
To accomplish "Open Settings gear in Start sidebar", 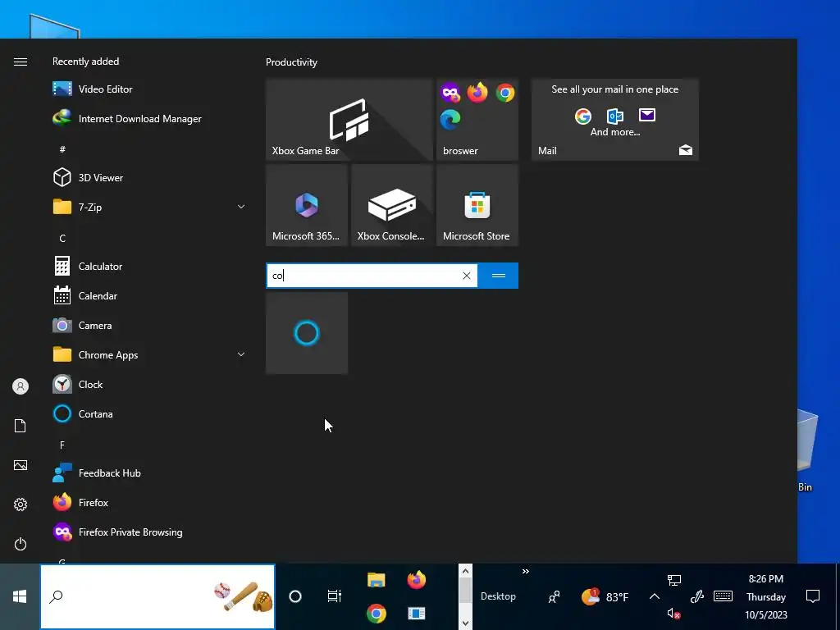I will [21, 504].
